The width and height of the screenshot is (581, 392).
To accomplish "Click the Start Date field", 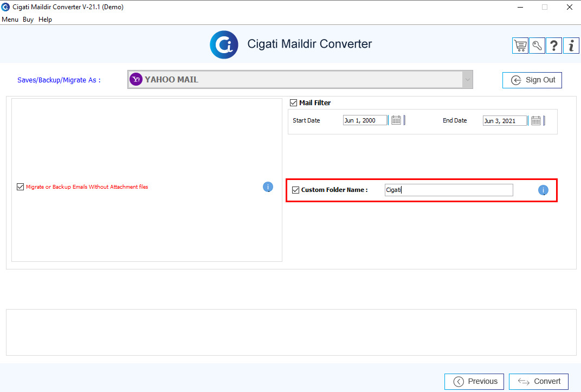I will click(x=365, y=120).
